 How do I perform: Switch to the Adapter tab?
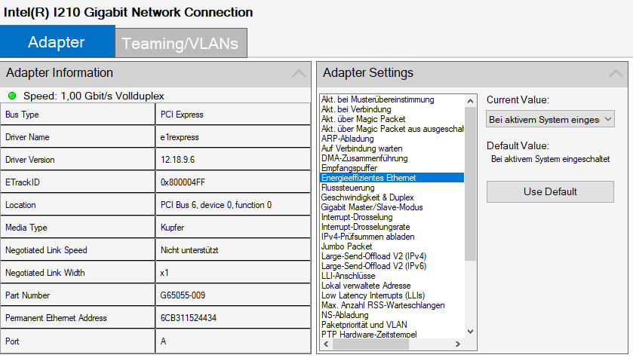(x=57, y=42)
